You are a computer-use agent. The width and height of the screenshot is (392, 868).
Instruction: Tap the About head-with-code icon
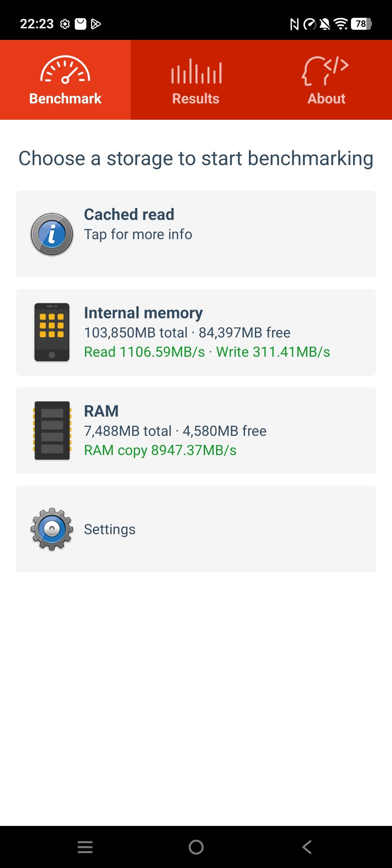tap(325, 70)
